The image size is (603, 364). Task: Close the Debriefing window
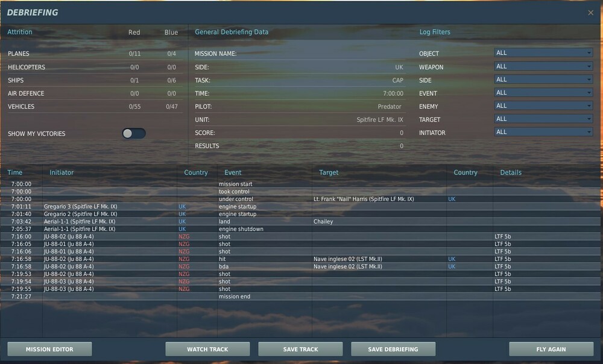point(591,13)
